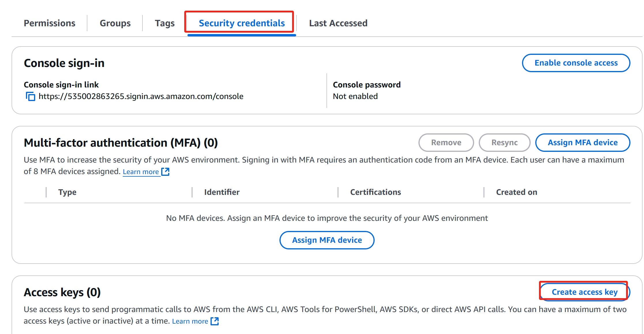Click Enable console access button
Image resolution: width=644 pixels, height=334 pixels.
point(576,63)
